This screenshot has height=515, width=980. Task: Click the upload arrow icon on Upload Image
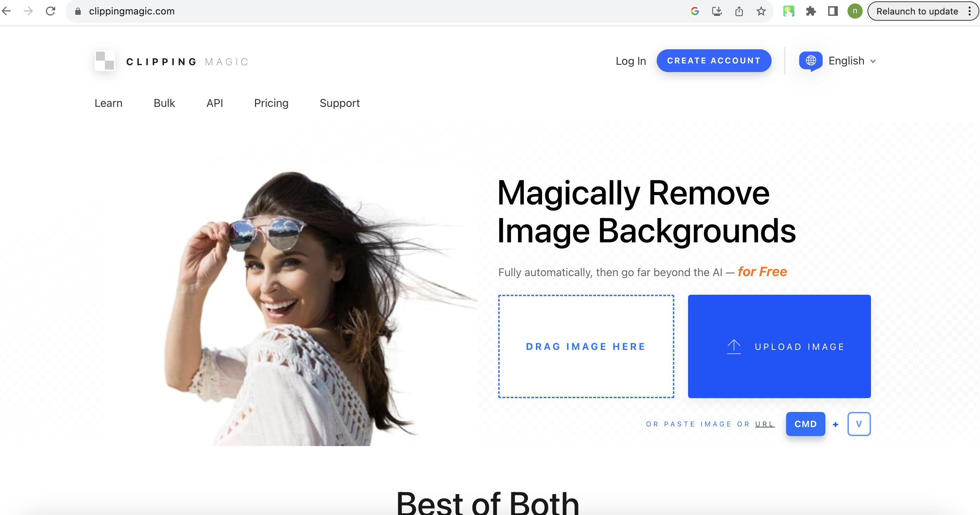[734, 346]
